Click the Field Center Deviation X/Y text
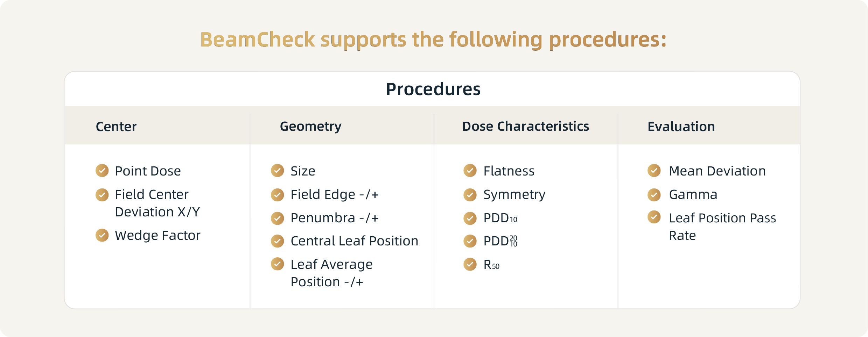Screen dimensions: 868x337 [157, 203]
